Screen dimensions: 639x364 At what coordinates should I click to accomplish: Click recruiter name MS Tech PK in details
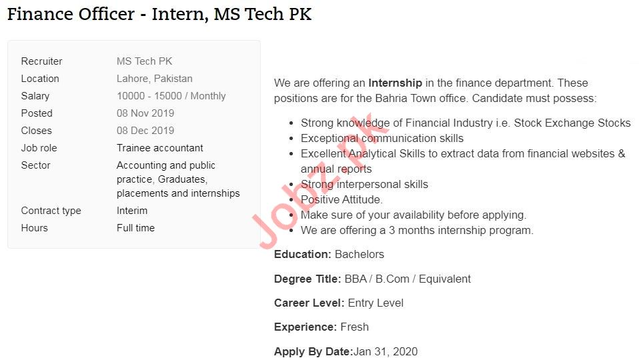coord(144,61)
